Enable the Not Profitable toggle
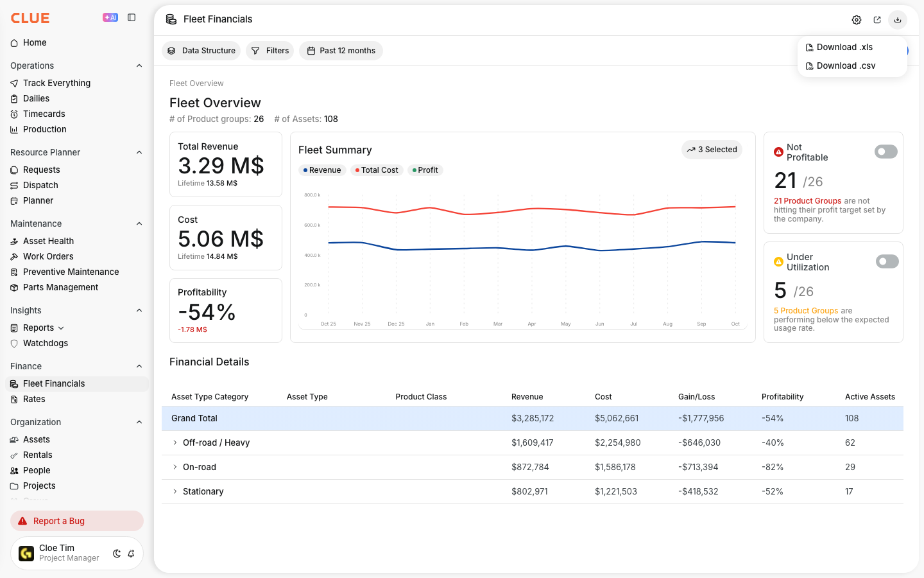 click(886, 152)
